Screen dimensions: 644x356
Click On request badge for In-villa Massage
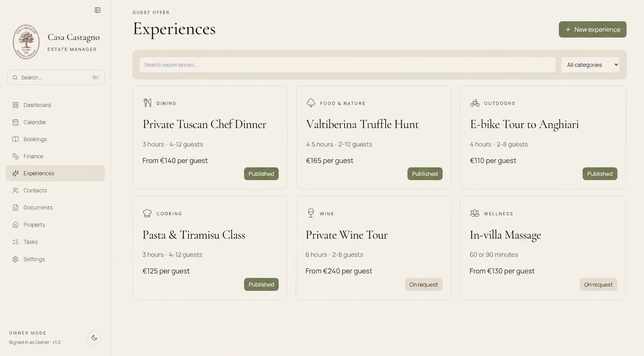(x=598, y=284)
